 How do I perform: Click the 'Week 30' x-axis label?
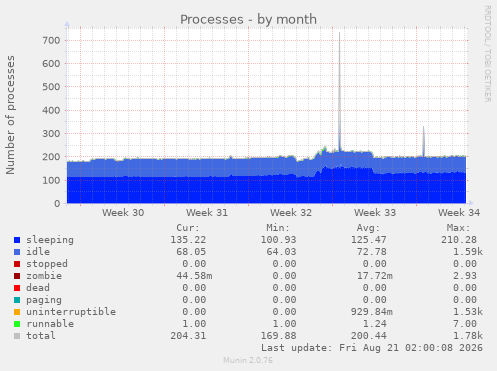[x=123, y=213]
